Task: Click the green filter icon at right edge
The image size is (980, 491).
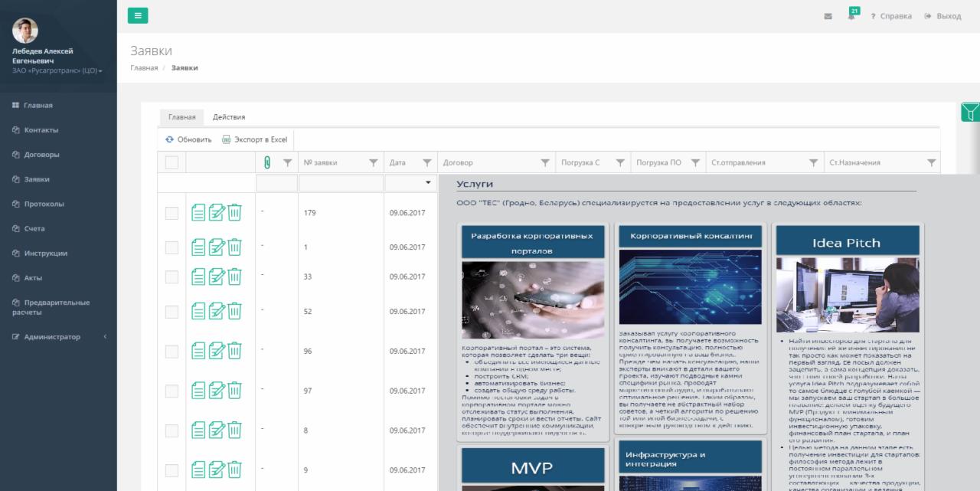Action: (x=970, y=113)
